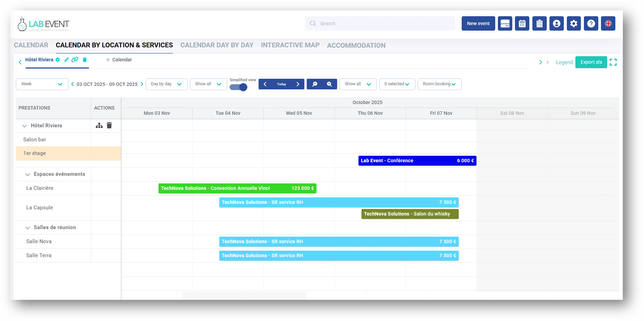Click the New event button
The image size is (644, 321).
[478, 23]
